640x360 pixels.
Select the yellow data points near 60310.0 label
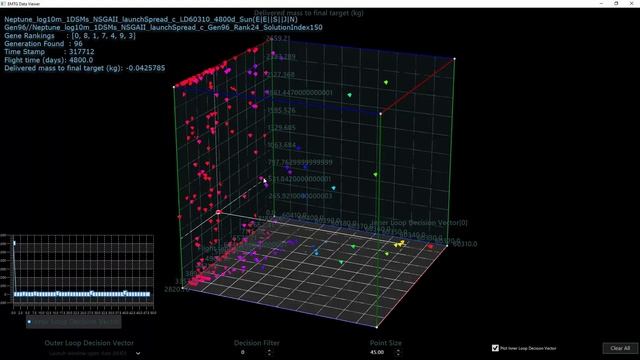[399, 244]
